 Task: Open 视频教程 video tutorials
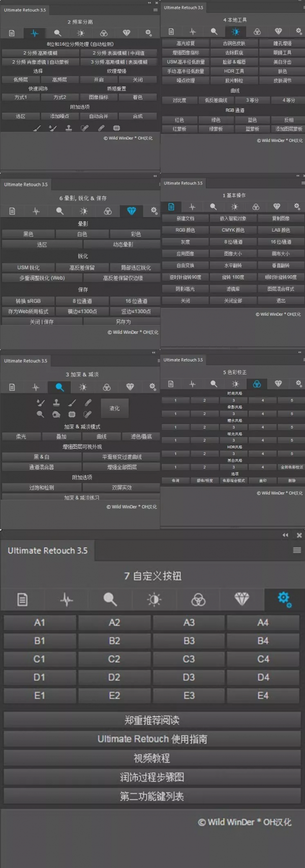(x=152, y=758)
